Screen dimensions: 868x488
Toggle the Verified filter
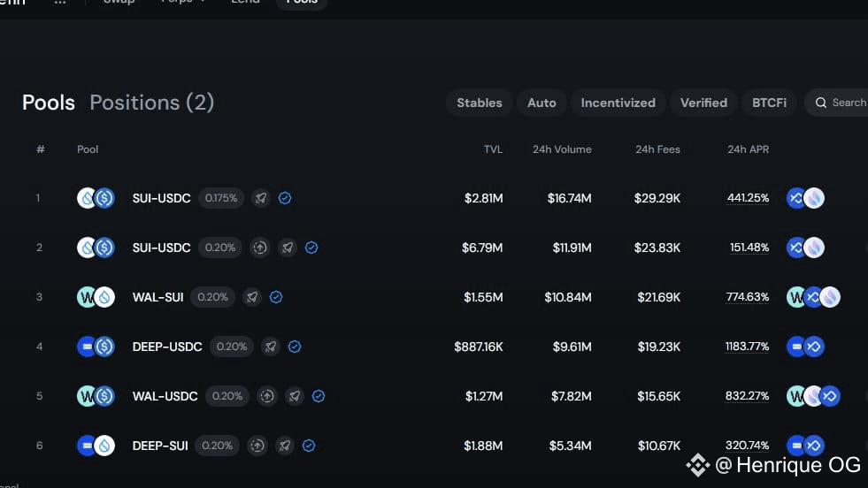[x=703, y=103]
